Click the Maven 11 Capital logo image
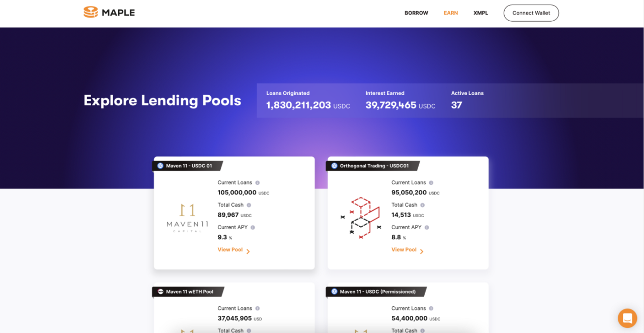Viewport: 644px width, 333px height. 187,218
